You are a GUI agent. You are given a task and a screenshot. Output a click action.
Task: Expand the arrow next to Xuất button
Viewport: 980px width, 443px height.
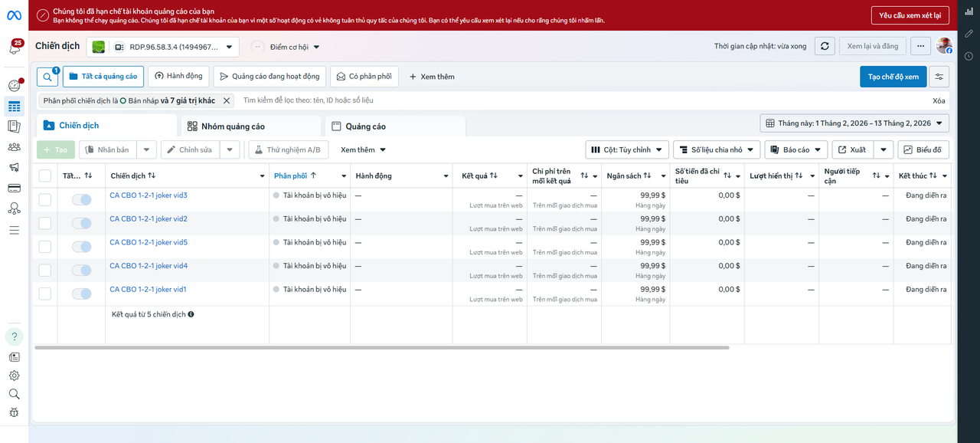(x=884, y=149)
